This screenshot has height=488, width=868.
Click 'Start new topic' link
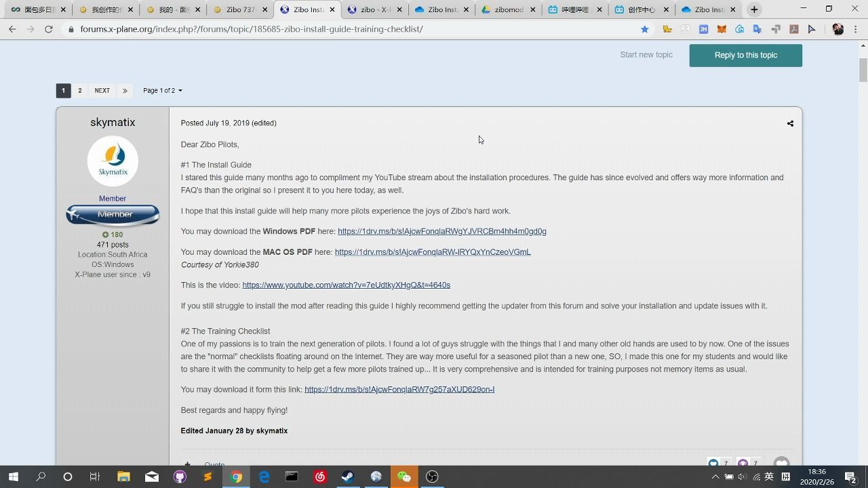pyautogui.click(x=646, y=55)
